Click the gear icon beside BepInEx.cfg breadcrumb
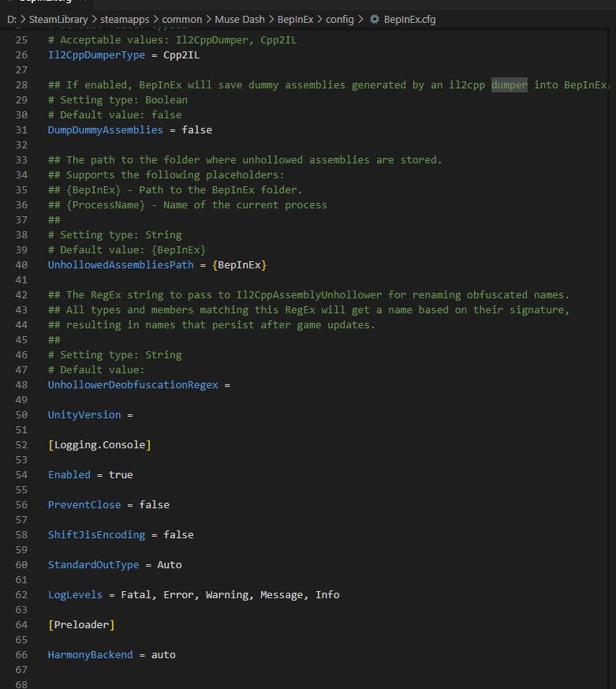Screen dimensions: 616x689 (x=375, y=19)
